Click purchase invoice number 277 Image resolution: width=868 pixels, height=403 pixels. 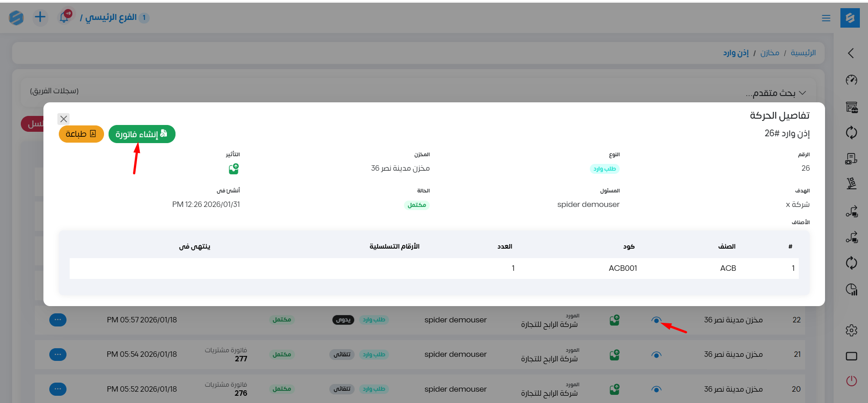[241, 359]
